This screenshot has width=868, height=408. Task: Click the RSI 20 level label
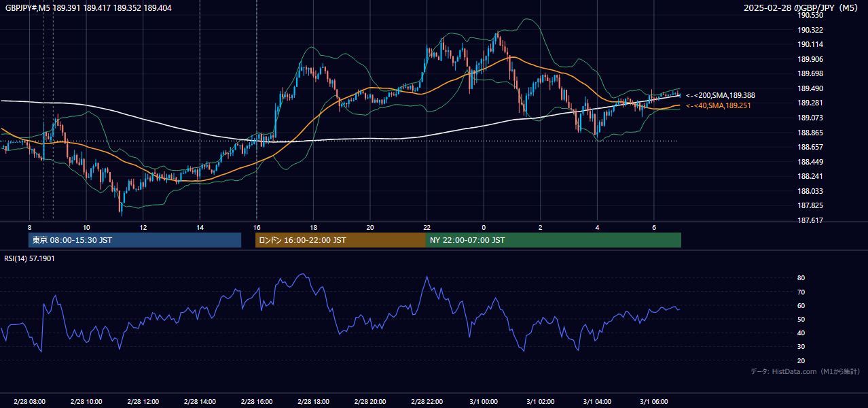(801, 360)
